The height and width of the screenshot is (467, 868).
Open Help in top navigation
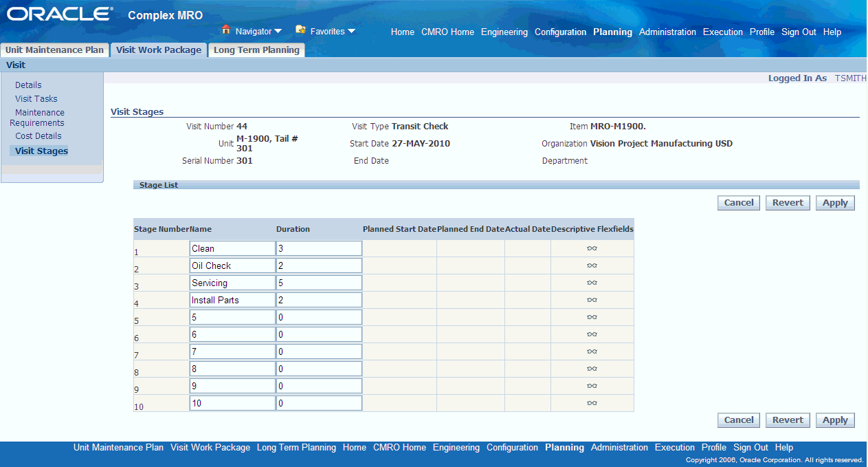[832, 32]
